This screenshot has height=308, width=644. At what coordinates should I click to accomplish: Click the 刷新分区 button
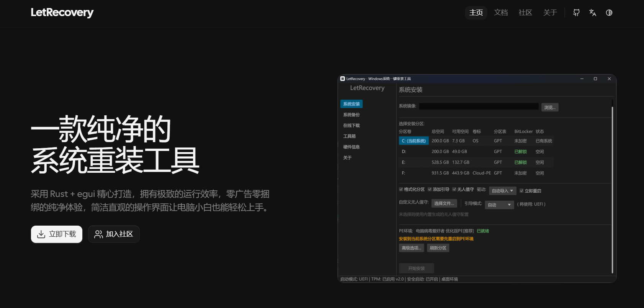tap(438, 248)
